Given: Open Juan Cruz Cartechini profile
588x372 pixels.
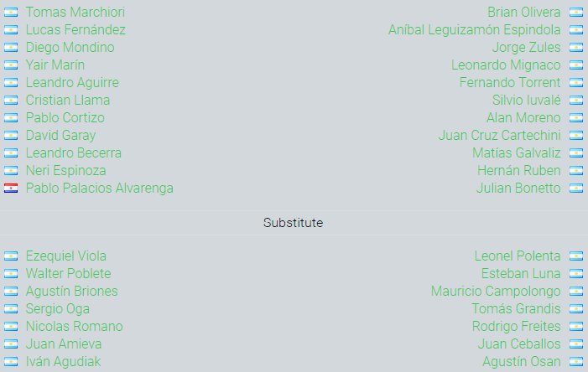Looking at the screenshot, I should tap(499, 135).
